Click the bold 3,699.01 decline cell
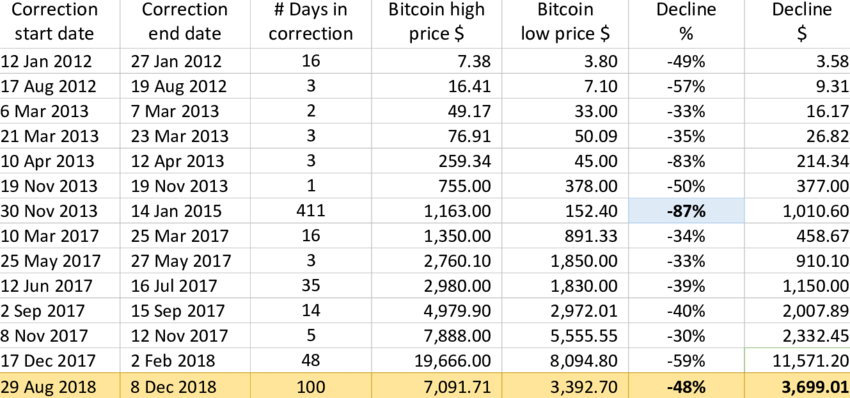Viewport: 850px width, 398px height. 797,386
